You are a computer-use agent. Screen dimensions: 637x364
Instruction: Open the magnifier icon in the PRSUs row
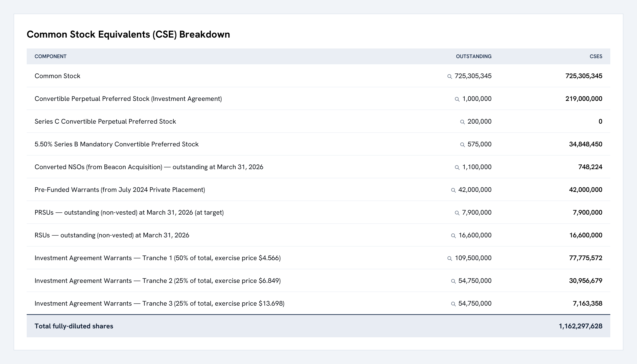[x=457, y=213]
